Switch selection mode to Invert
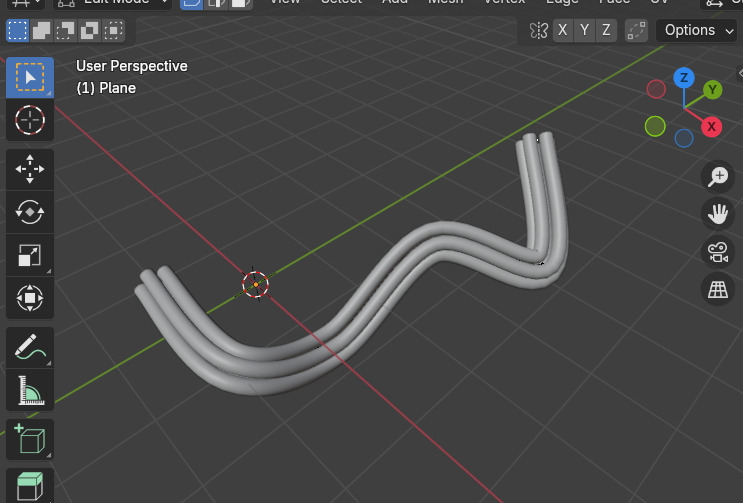This screenshot has height=503, width=743. pyautogui.click(x=89, y=30)
